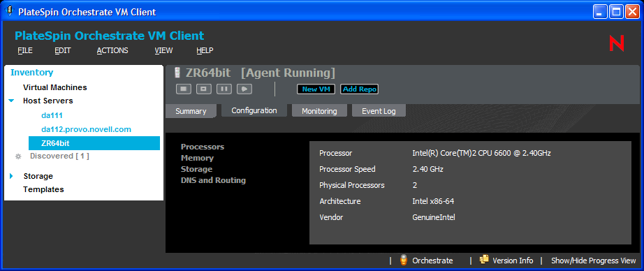Viewport: 644px width, 271px height.
Task: Expand the Storage tree node
Action: click(x=11, y=176)
